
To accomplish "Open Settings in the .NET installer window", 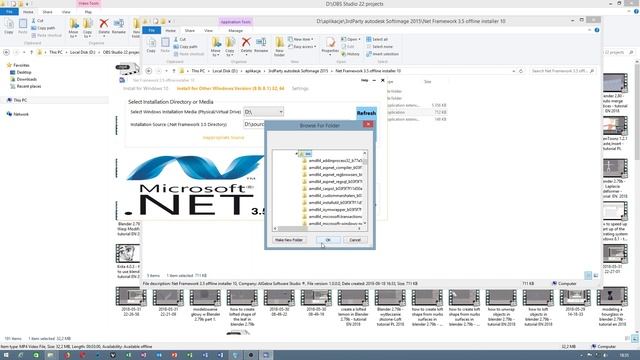I will pyautogui.click(x=300, y=89).
